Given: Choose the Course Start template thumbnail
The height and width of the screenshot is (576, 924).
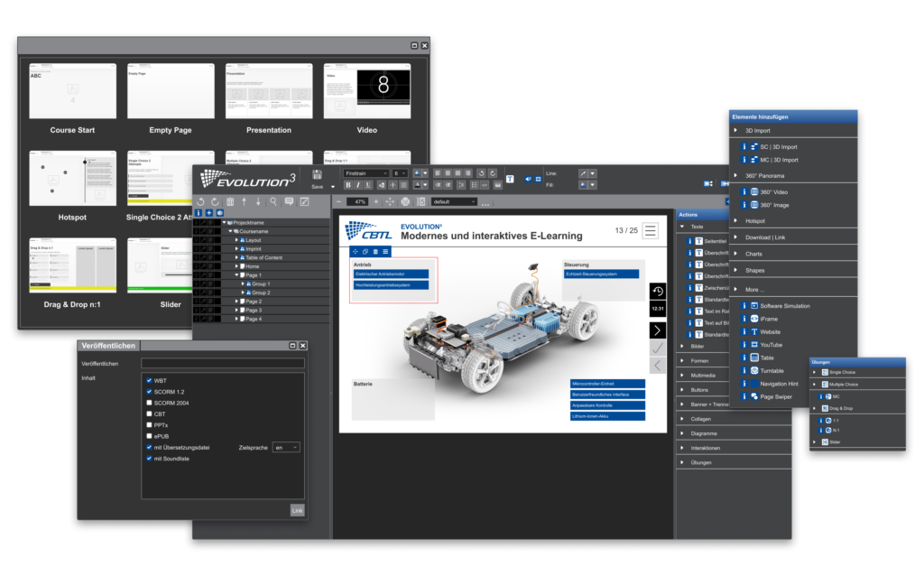Looking at the screenshot, I should pyautogui.click(x=72, y=91).
